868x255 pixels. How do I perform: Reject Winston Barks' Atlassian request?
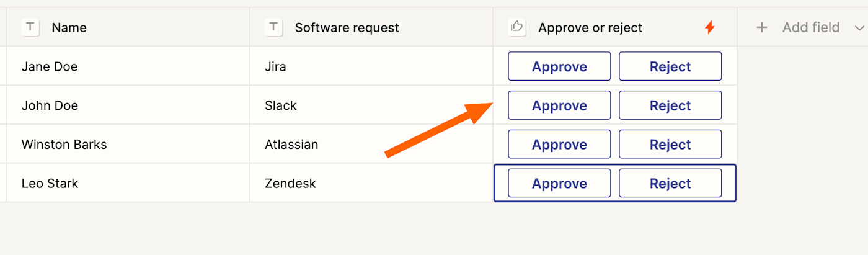[670, 145]
